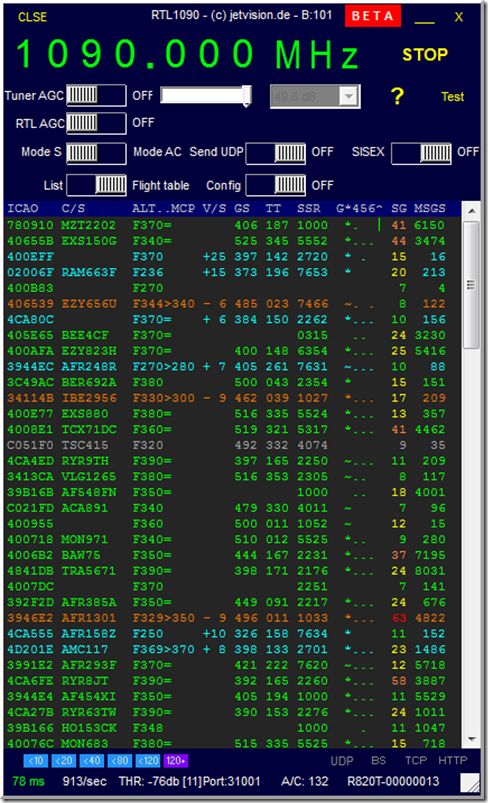Image resolution: width=488 pixels, height=803 pixels.
Task: Select the HO153CK flight row
Action: (226, 728)
